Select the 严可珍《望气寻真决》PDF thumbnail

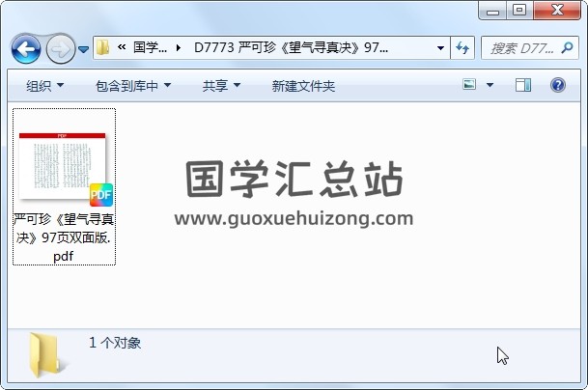[64, 186]
